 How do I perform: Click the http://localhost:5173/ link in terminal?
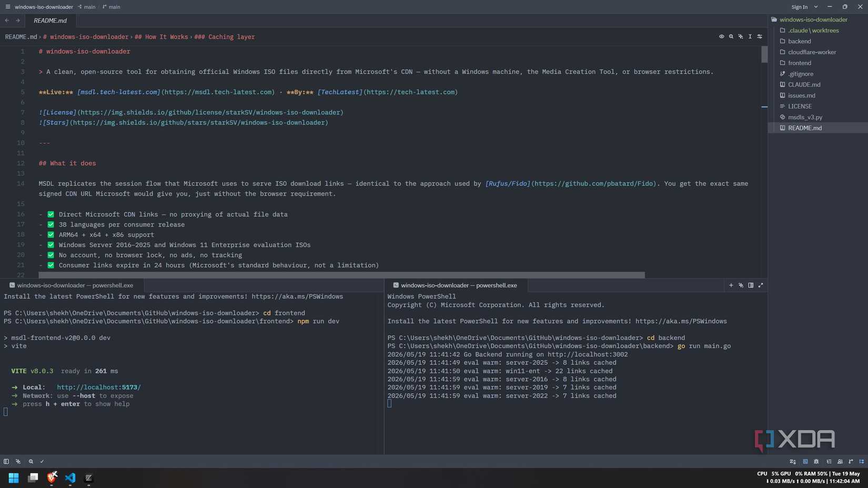[x=99, y=387]
